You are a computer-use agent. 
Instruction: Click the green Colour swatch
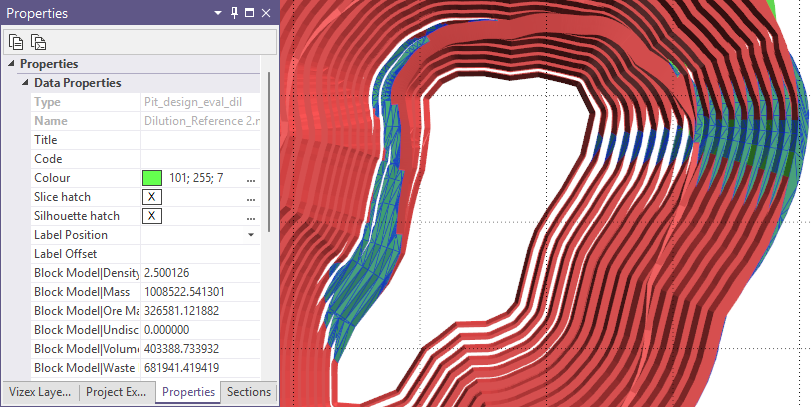(x=152, y=178)
